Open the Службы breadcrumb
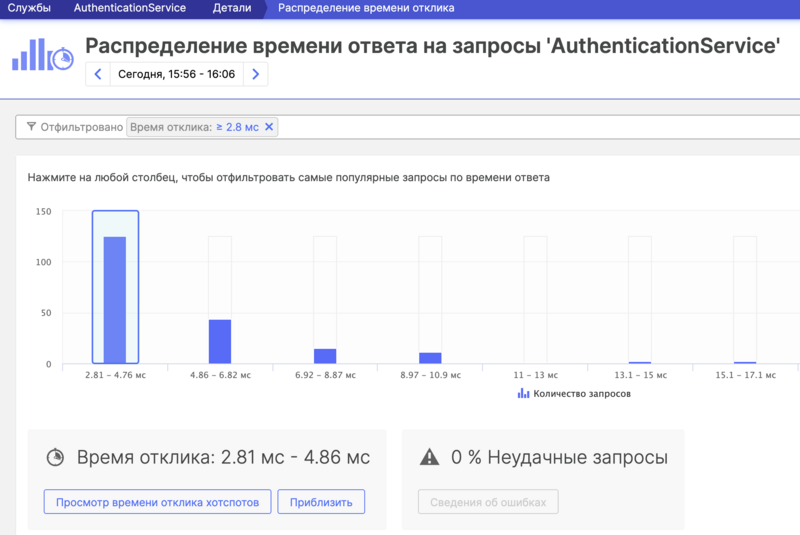This screenshot has width=800, height=535. click(x=29, y=8)
